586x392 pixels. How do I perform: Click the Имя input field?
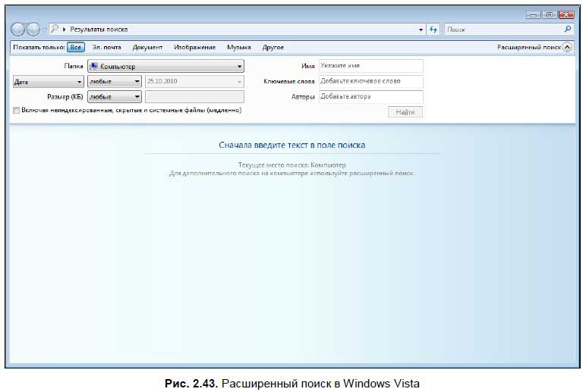click(x=370, y=66)
